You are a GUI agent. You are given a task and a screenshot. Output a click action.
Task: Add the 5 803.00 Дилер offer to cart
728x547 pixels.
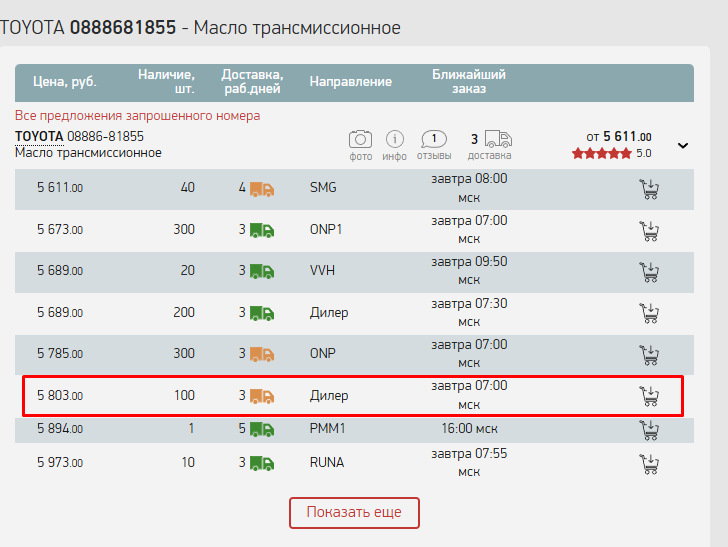click(649, 396)
